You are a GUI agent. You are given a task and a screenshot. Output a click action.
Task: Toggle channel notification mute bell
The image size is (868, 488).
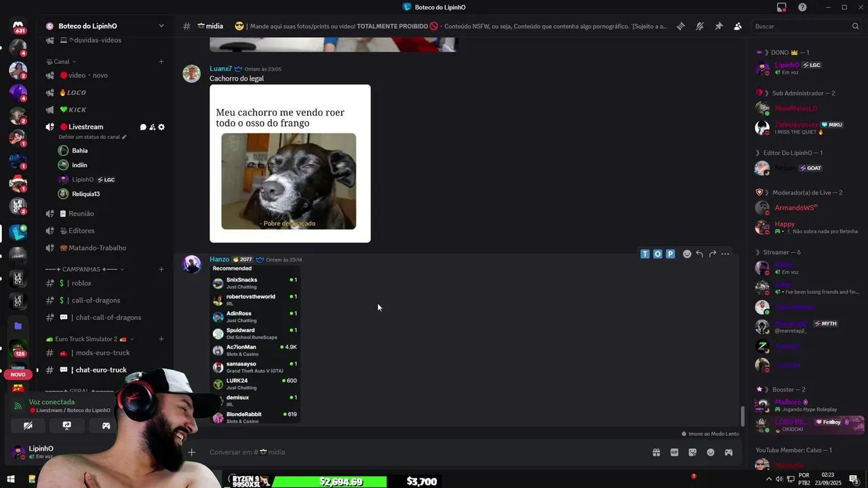point(700,26)
